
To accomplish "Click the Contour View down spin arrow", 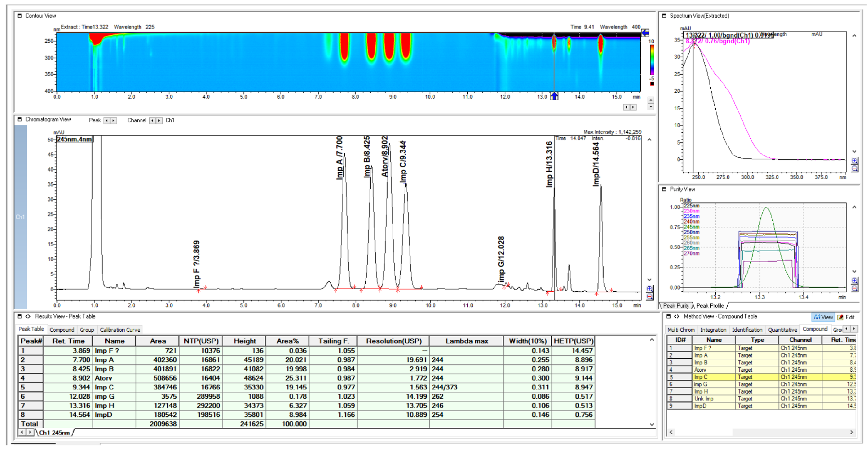I will pyautogui.click(x=651, y=107).
